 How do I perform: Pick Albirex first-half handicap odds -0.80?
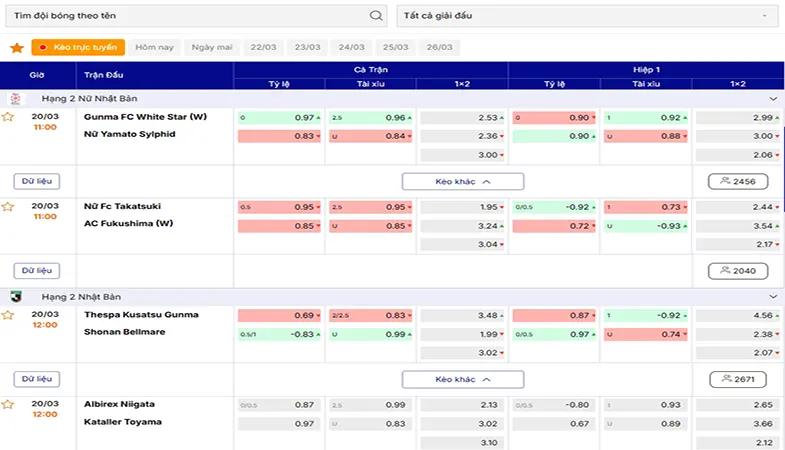(554, 405)
